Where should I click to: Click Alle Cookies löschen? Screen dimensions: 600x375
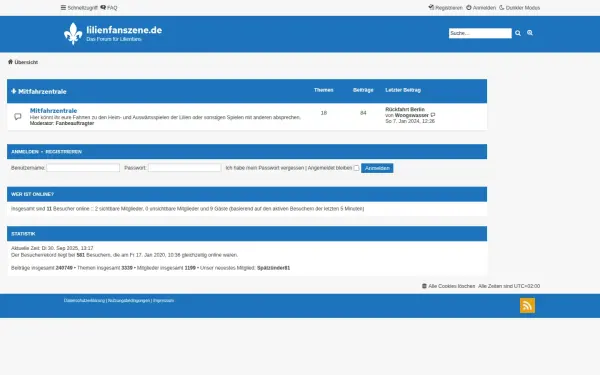pyautogui.click(x=452, y=286)
